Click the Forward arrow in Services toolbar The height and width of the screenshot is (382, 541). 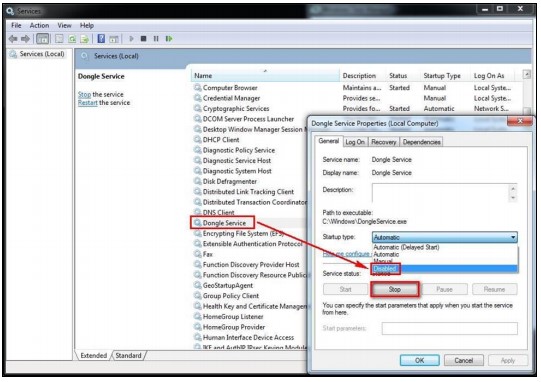pyautogui.click(x=26, y=39)
